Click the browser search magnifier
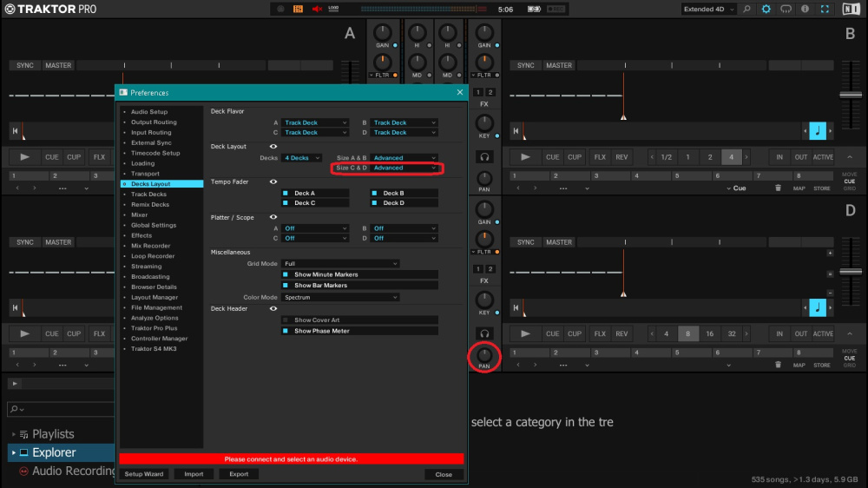 pyautogui.click(x=15, y=409)
